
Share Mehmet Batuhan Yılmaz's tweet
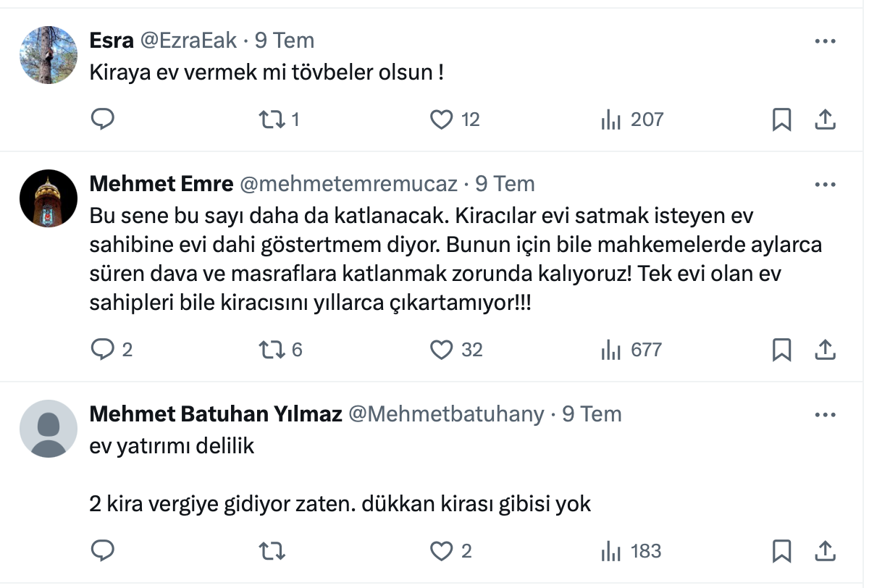click(x=825, y=551)
